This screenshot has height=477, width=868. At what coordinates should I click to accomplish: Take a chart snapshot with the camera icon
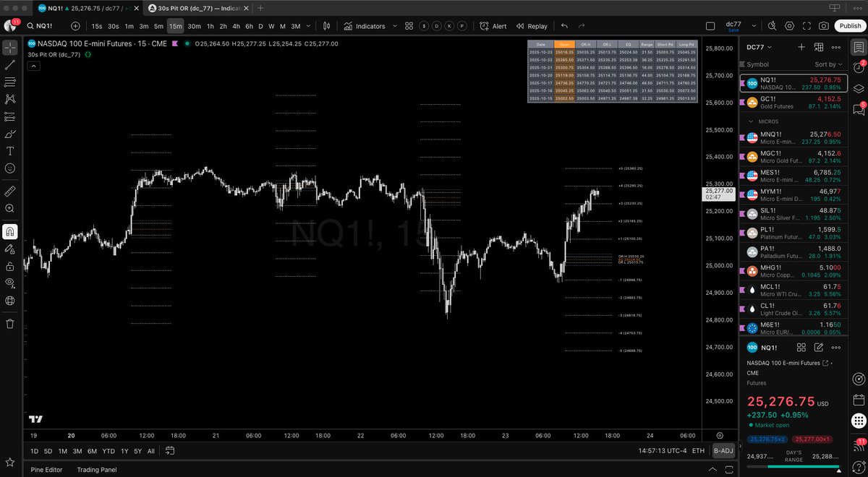coord(824,26)
